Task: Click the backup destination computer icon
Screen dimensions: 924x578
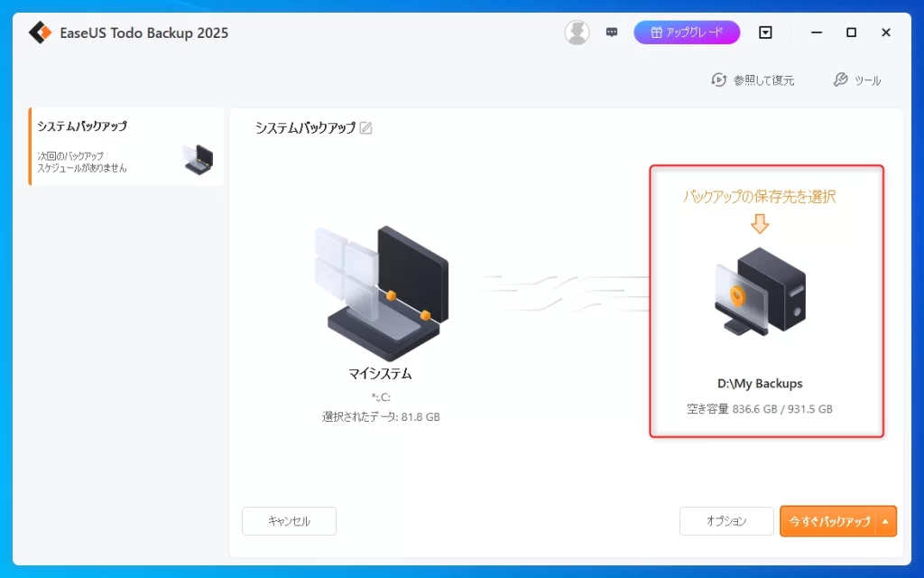Action: tap(759, 293)
